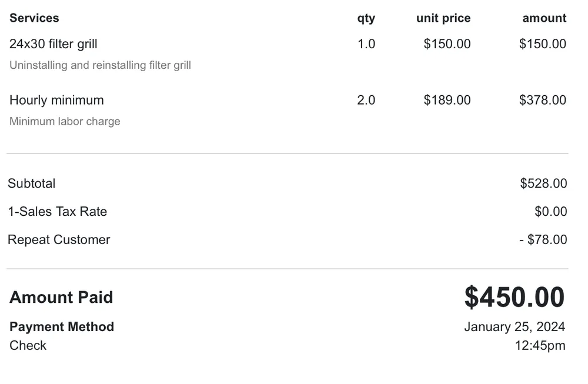588x384 pixels.
Task: Select the $189.00 unit price
Action: (x=447, y=101)
